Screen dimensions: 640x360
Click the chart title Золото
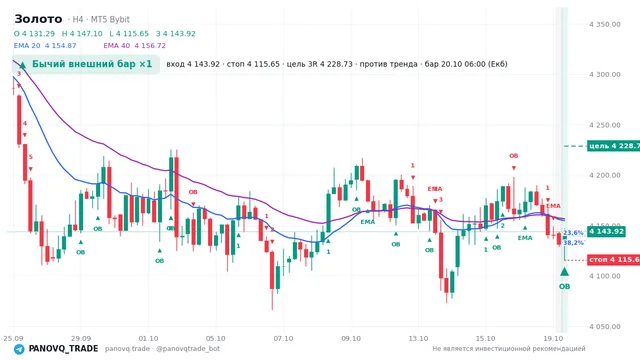click(x=38, y=19)
